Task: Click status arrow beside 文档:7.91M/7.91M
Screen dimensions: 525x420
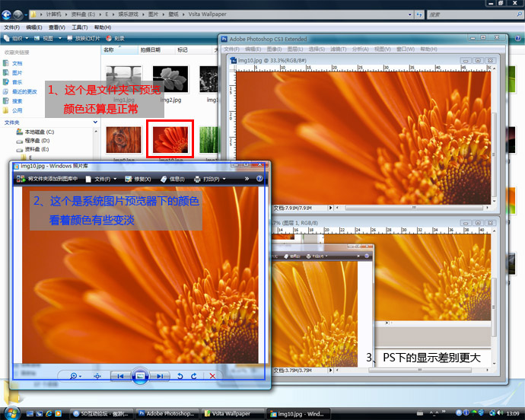Action: 330,208
